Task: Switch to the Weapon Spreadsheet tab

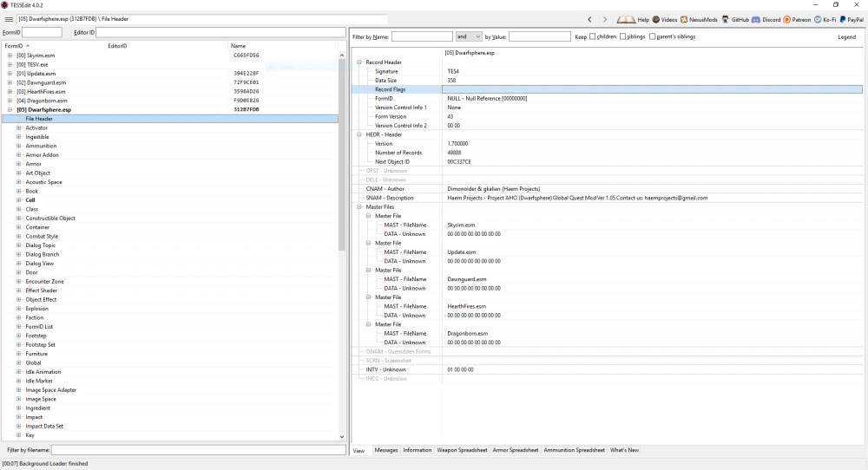Action: [x=463, y=450]
